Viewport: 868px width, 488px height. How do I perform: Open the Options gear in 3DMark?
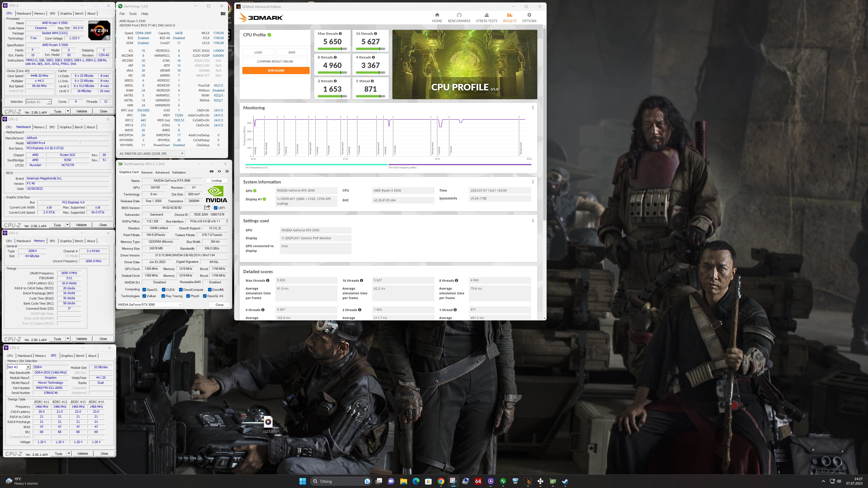coord(529,18)
